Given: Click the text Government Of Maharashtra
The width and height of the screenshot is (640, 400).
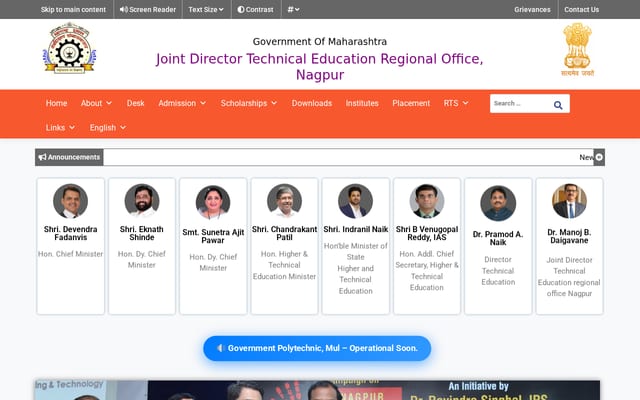Looking at the screenshot, I should point(320,42).
